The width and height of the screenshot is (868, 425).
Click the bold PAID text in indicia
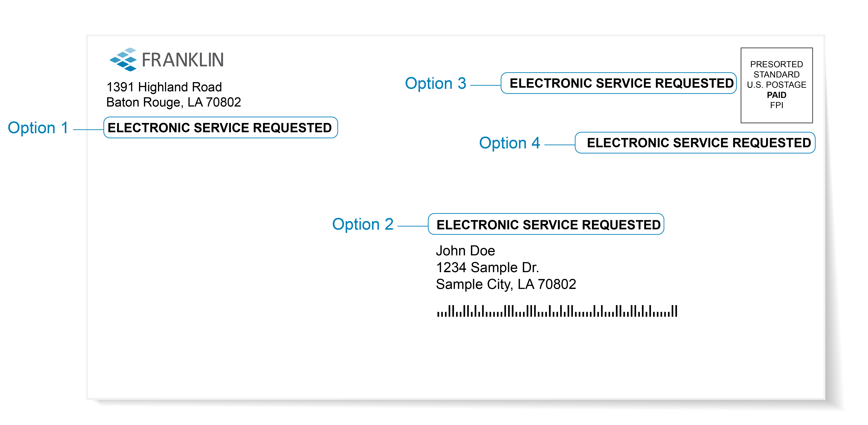tap(776, 95)
